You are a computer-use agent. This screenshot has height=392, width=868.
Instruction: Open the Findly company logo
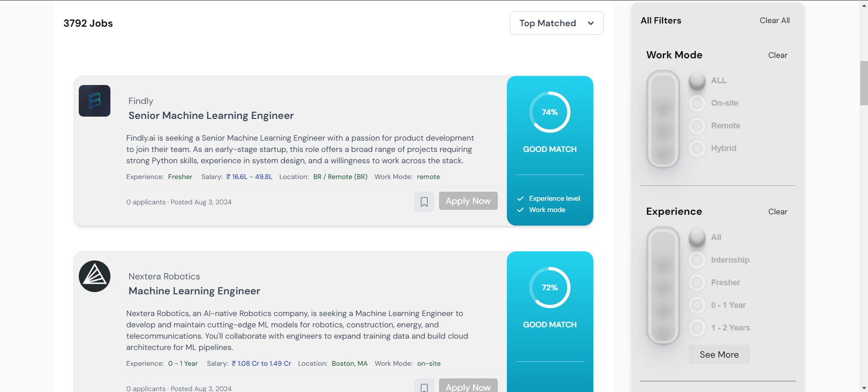95,101
